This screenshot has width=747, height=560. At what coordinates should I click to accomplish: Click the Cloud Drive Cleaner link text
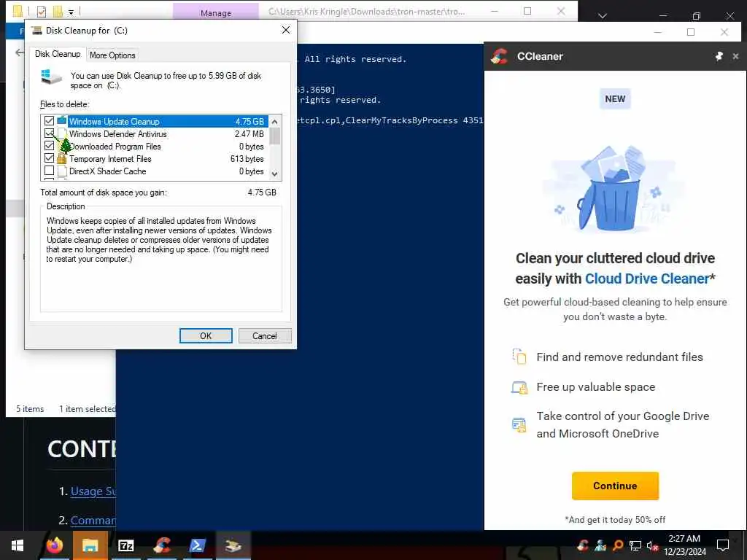click(647, 279)
